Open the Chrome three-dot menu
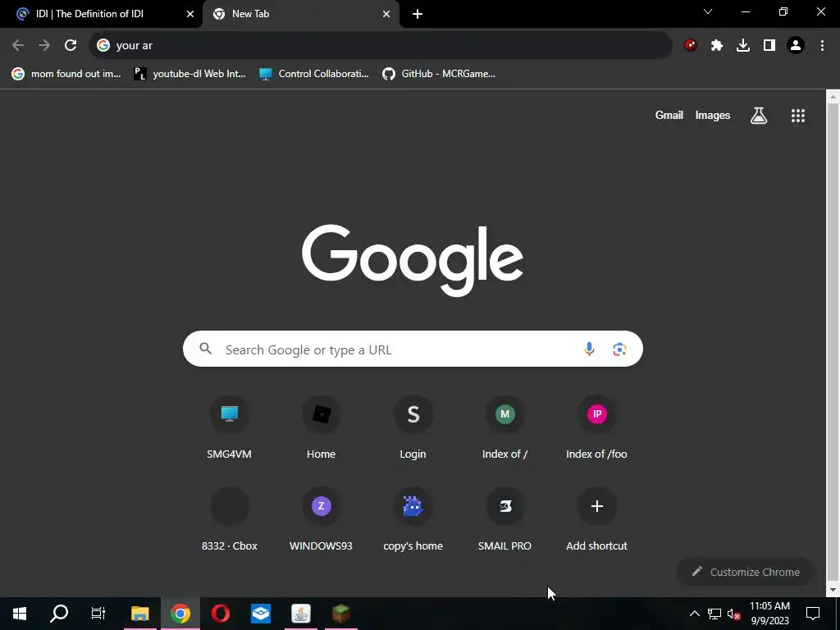This screenshot has height=630, width=840. [822, 46]
